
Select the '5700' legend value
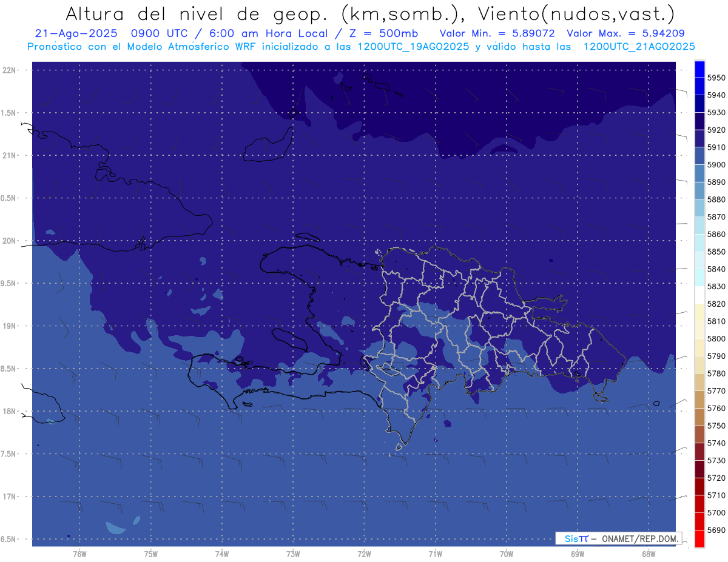[716, 513]
